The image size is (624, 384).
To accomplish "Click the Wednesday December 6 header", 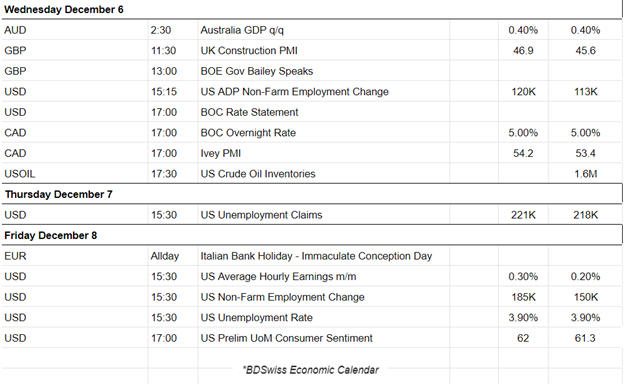I will (64, 10).
